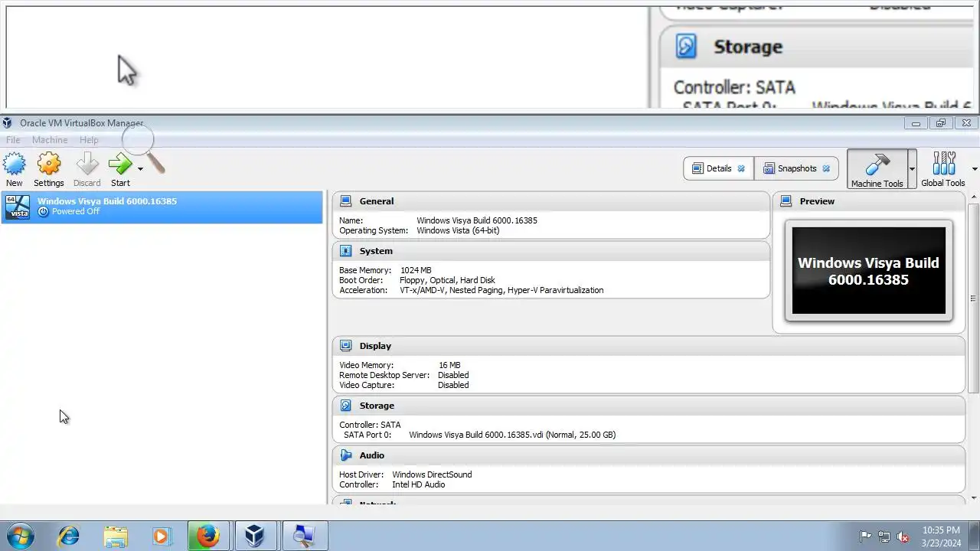
Task: Switch to Magnifier on the taskbar
Action: click(x=304, y=536)
